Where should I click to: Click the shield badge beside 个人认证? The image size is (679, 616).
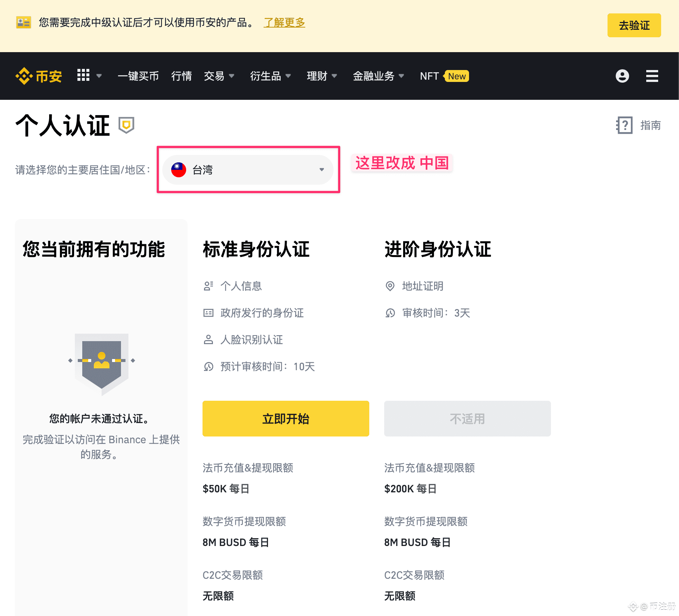[126, 126]
